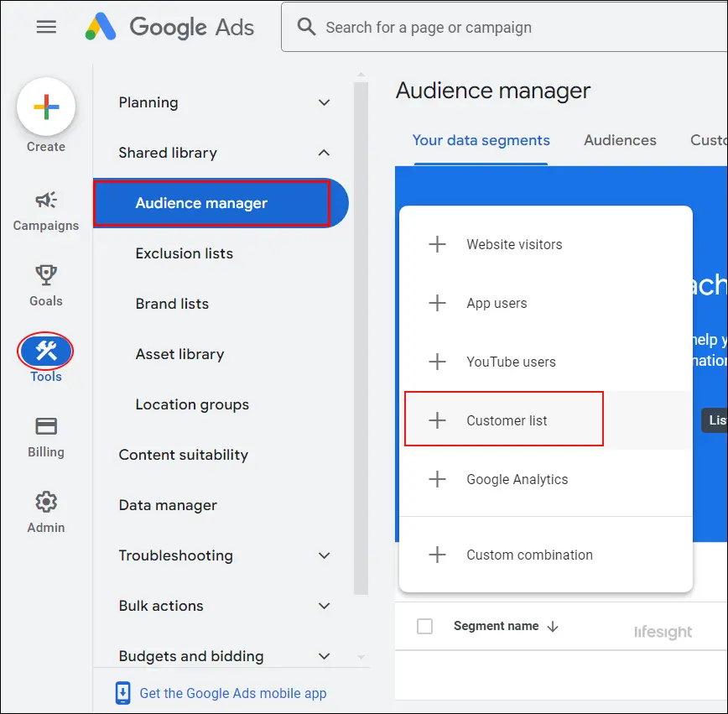Choose YouTube users segment option
Image resolution: width=728 pixels, height=714 pixels.
[545, 362]
